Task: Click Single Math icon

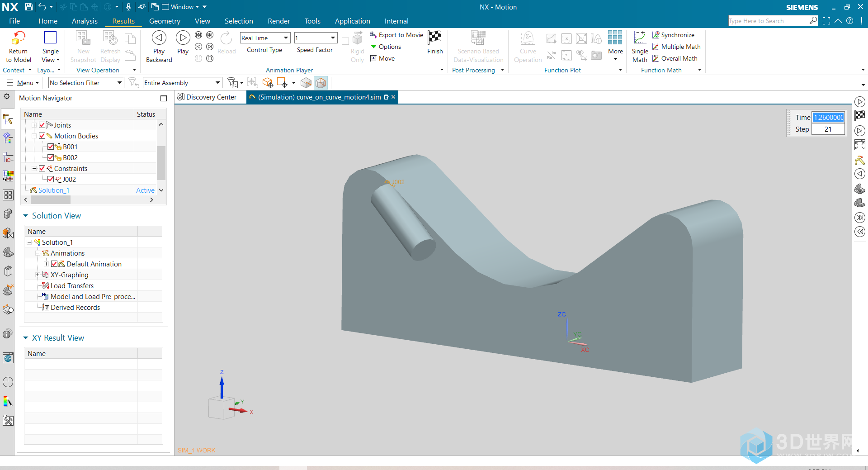Action: pyautogui.click(x=640, y=38)
